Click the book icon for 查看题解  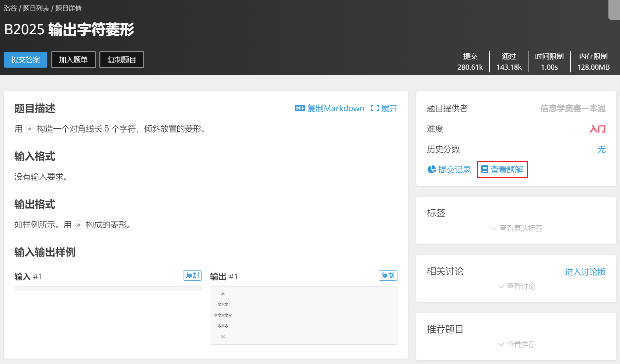[485, 169]
